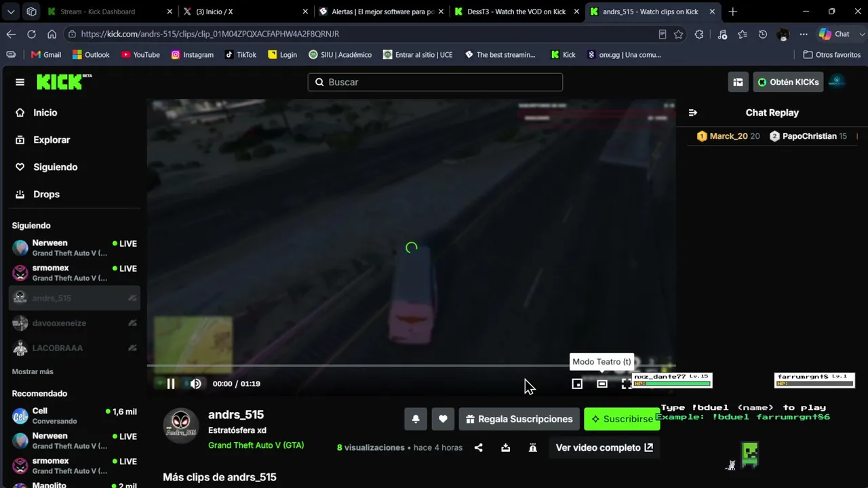Open Ver video completo link

tap(604, 447)
